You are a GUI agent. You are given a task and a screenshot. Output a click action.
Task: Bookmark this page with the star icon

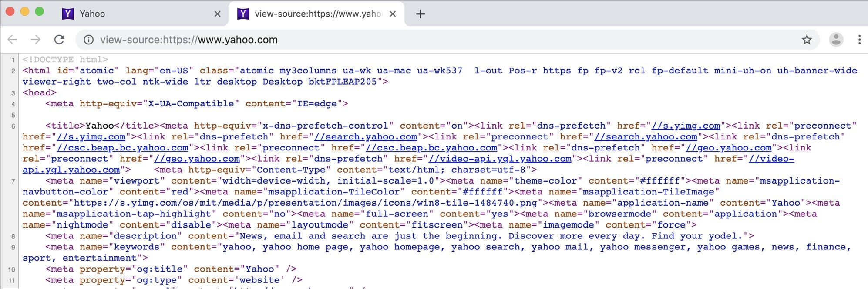807,40
